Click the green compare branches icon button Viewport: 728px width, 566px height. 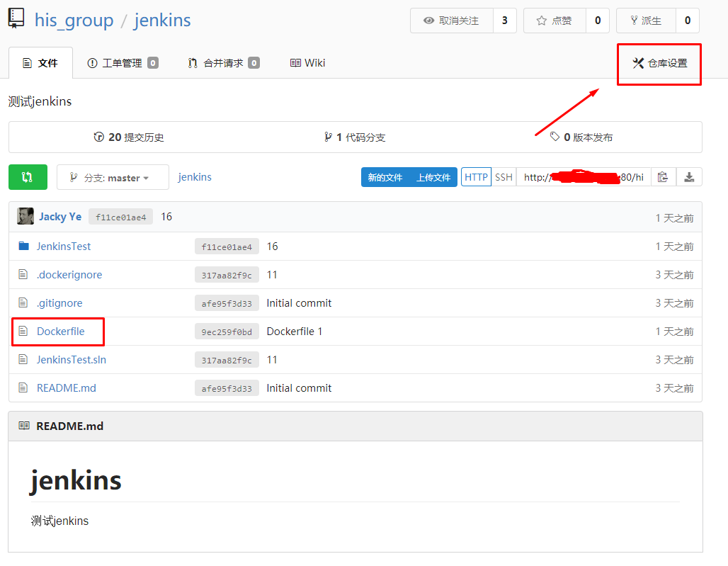tap(28, 177)
